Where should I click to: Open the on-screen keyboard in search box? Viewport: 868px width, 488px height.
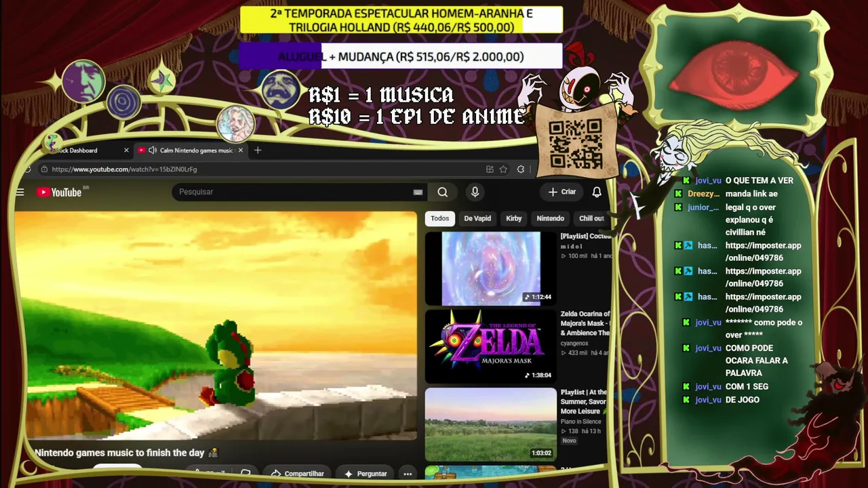418,192
